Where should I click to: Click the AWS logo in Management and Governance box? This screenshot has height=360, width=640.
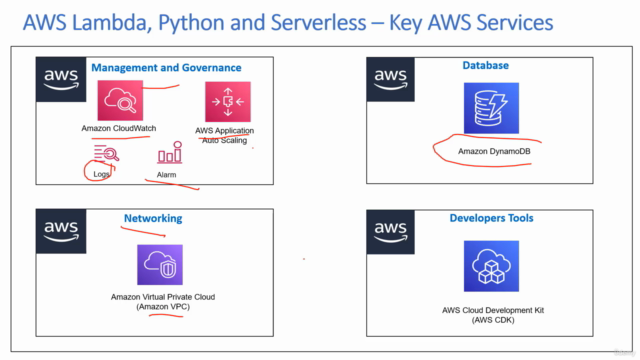coord(61,79)
